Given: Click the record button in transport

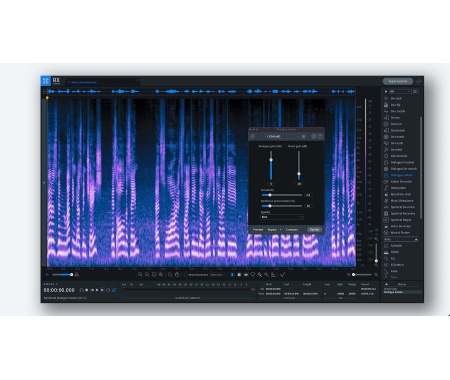Looking at the screenshot, I should 87,290.
